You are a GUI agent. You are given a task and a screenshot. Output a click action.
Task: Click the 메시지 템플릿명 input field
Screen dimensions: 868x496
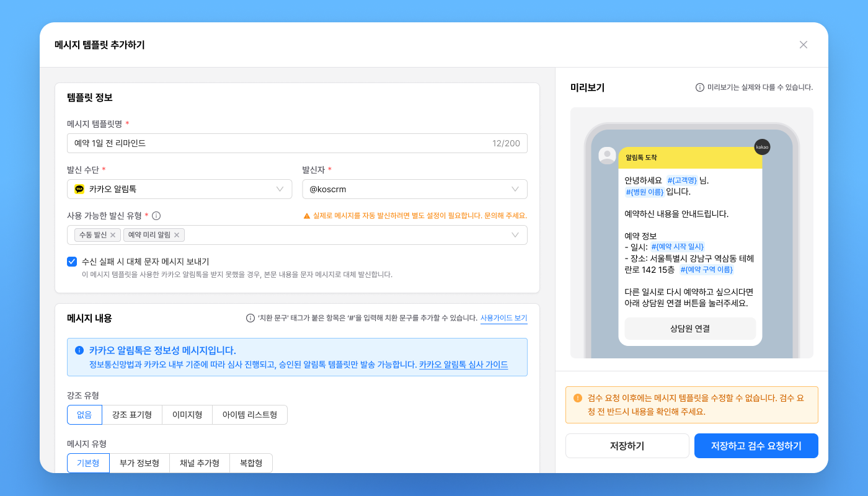click(297, 143)
